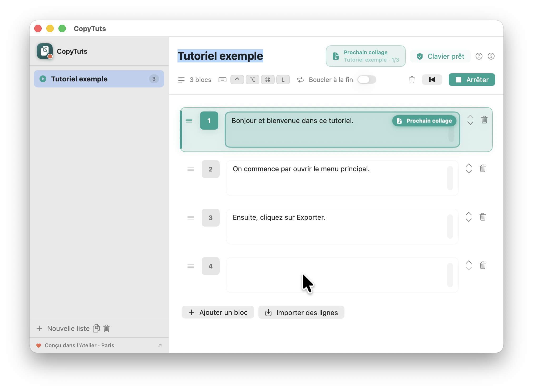Move block 3 down with chevron
The width and height of the screenshot is (533, 392).
[468, 220]
